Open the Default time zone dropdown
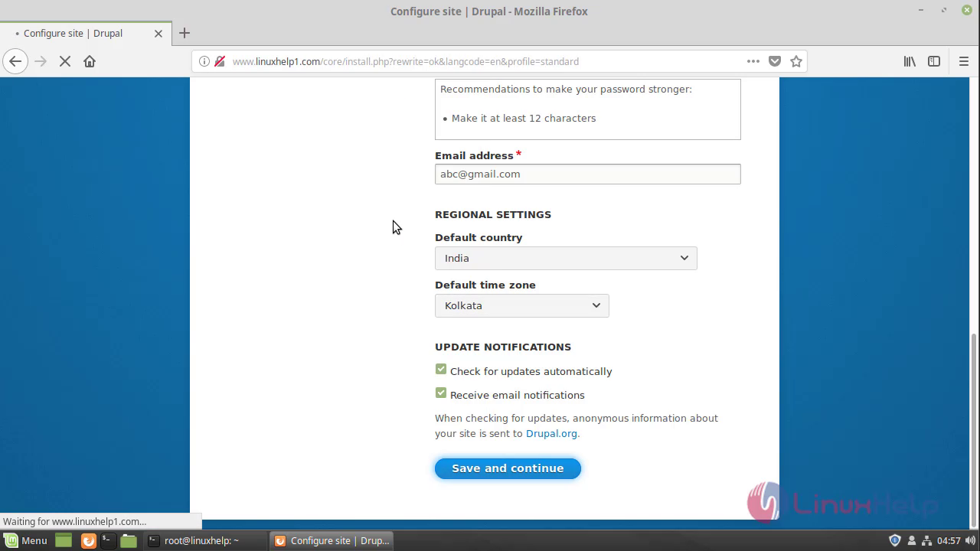 pos(522,305)
